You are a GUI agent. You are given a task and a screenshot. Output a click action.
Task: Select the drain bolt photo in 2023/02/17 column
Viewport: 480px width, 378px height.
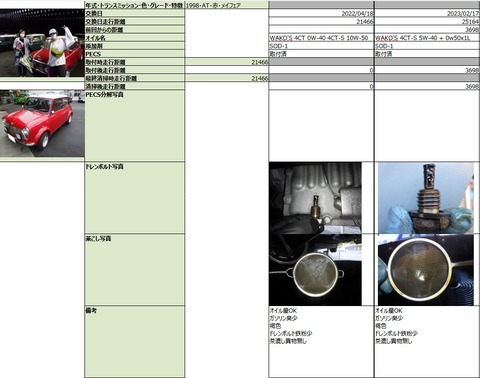point(426,198)
